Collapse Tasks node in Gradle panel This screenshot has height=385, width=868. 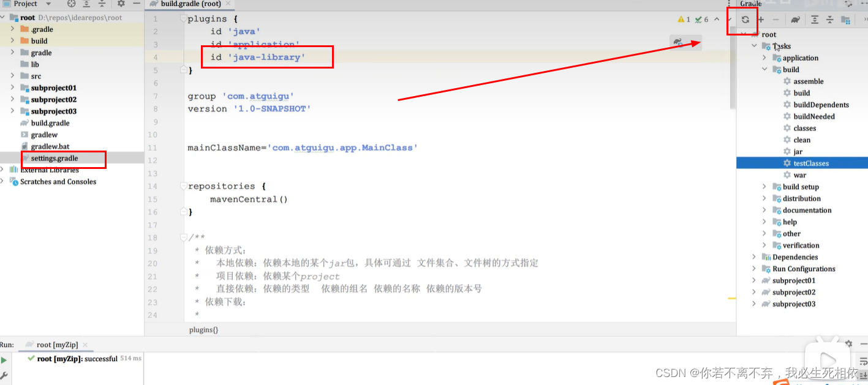755,46
